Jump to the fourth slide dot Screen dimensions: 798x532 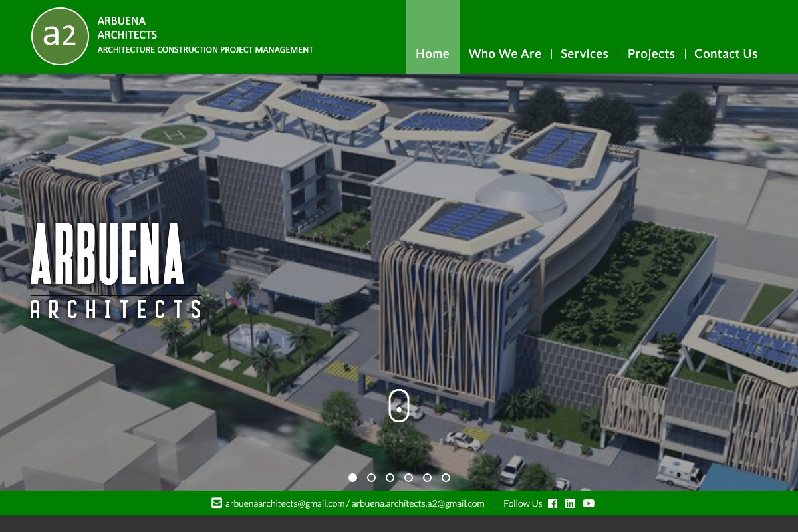(408, 477)
